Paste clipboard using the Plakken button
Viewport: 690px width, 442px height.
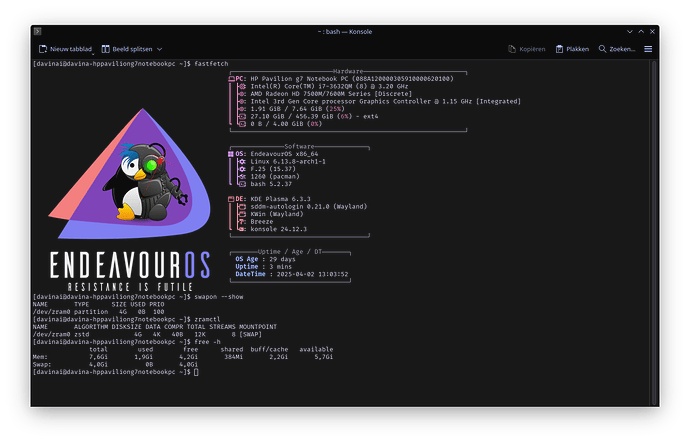572,48
